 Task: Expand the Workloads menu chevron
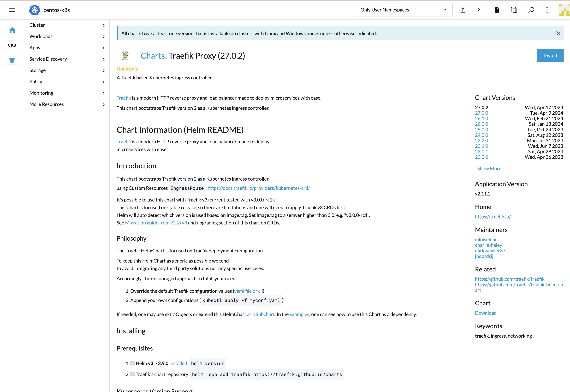(x=103, y=37)
